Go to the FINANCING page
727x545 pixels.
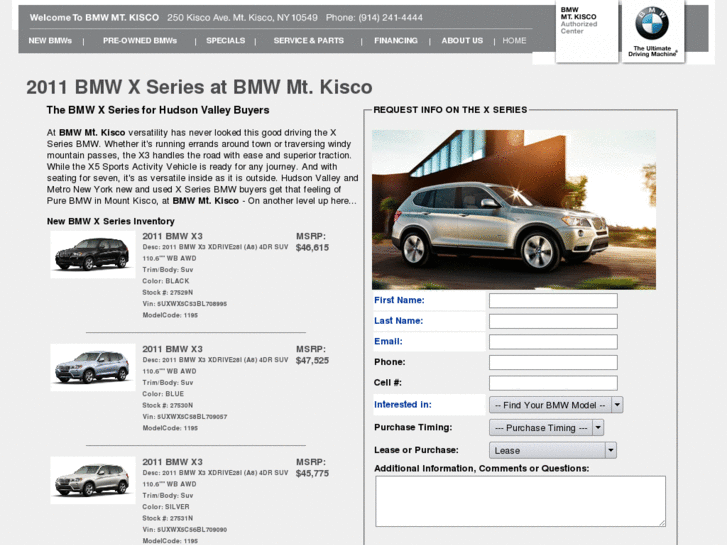(395, 41)
